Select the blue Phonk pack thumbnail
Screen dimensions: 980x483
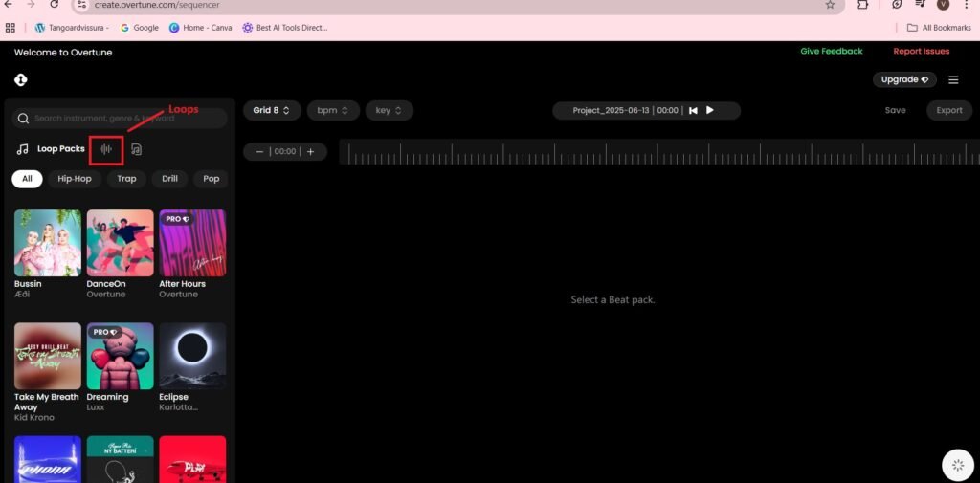click(48, 459)
